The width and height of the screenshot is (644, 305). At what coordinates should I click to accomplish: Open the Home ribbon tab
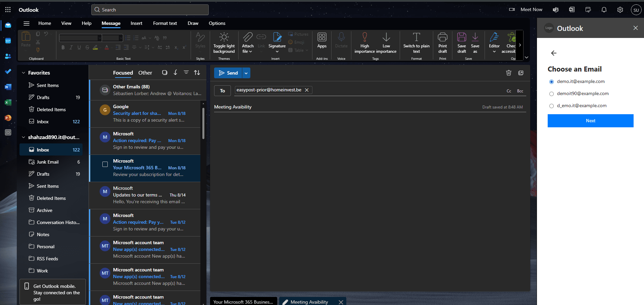[45, 23]
